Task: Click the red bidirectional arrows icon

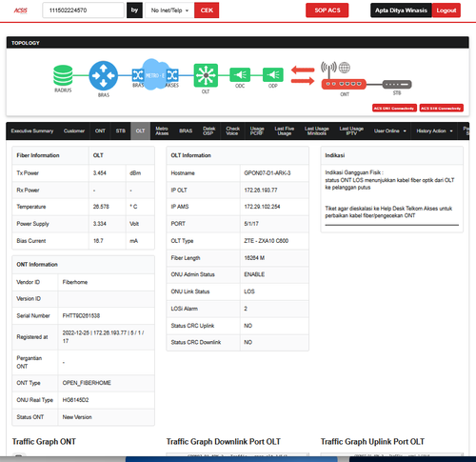Action: pos(303,75)
